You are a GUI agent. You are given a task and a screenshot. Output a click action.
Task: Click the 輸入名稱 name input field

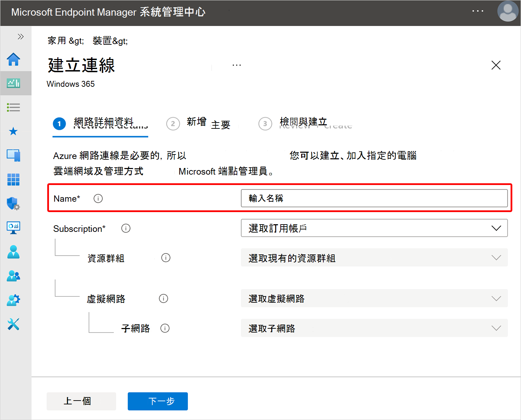pos(374,198)
